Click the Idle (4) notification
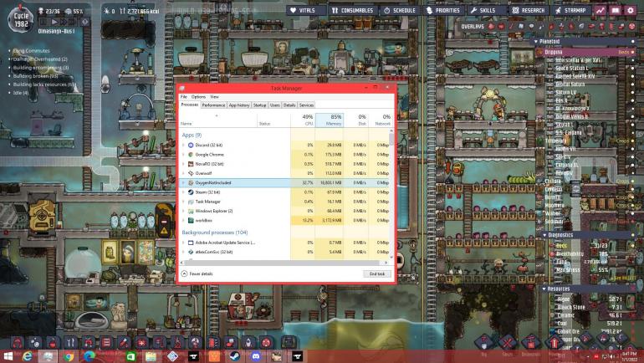The height and width of the screenshot is (363, 644). pos(21,93)
